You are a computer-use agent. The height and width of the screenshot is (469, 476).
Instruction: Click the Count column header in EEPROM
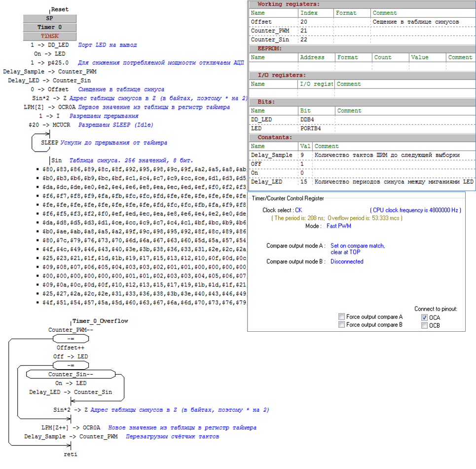(390, 57)
